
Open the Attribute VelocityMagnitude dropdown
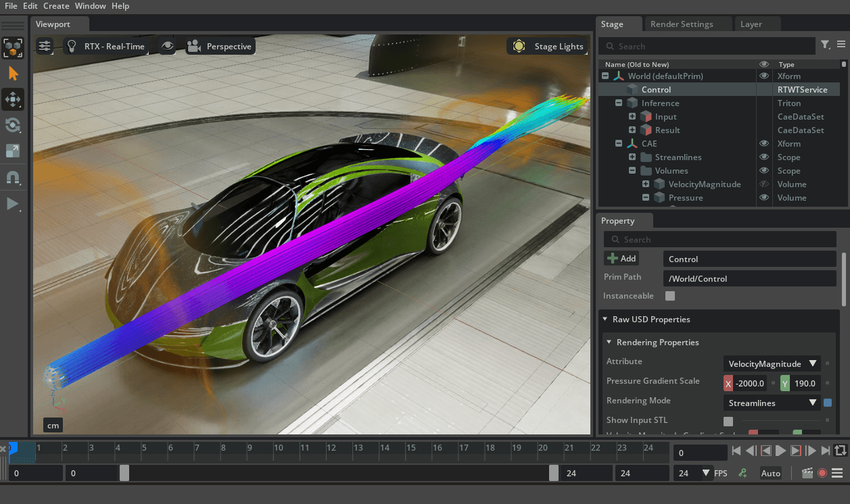772,363
